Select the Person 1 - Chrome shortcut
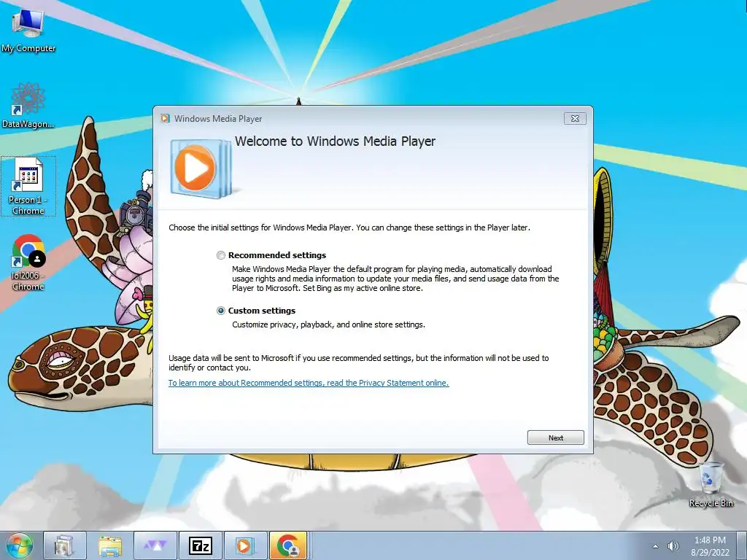The width and height of the screenshot is (747, 560). [28, 187]
